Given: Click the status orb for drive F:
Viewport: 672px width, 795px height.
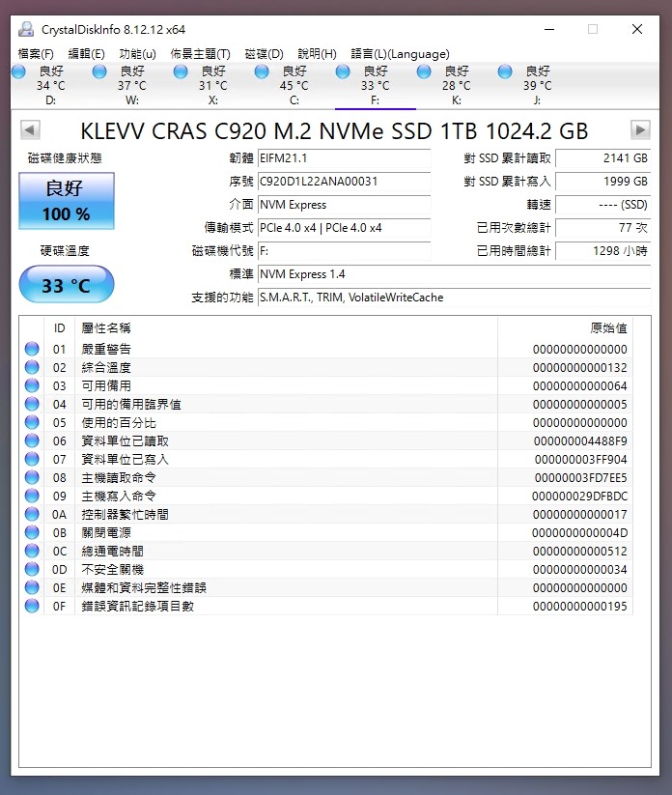Looking at the screenshot, I should click(343, 71).
